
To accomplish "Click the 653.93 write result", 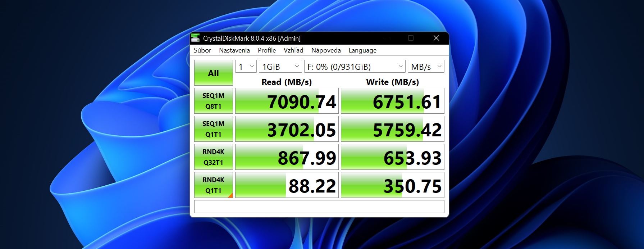I will point(393,157).
